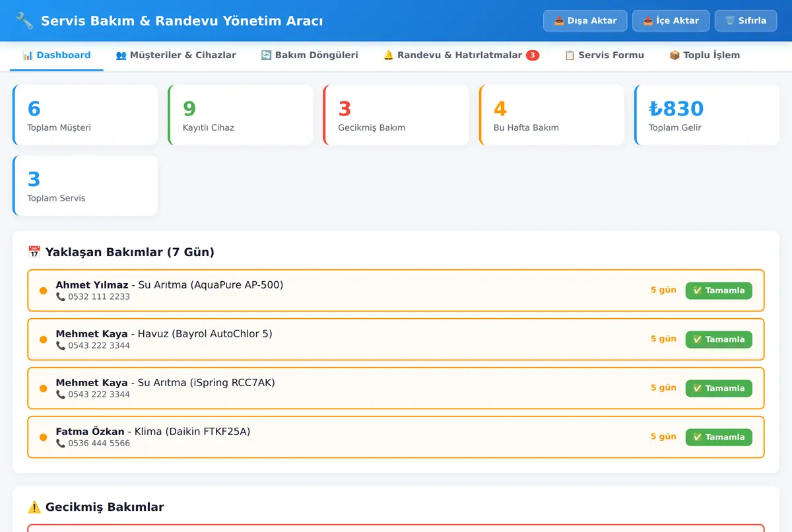Click the name Fatma Özkan
This screenshot has height=532, width=792.
tap(90, 432)
